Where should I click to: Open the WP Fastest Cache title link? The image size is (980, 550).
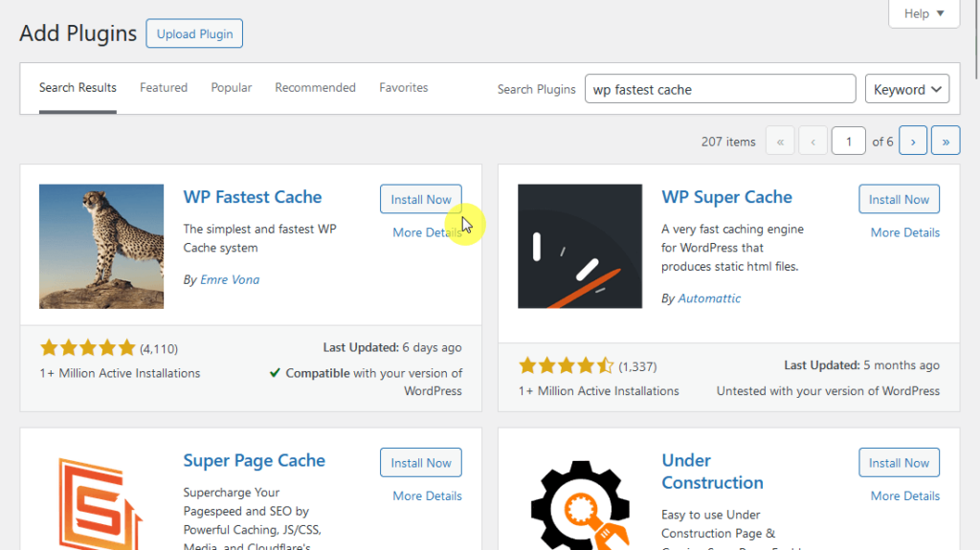tap(253, 197)
